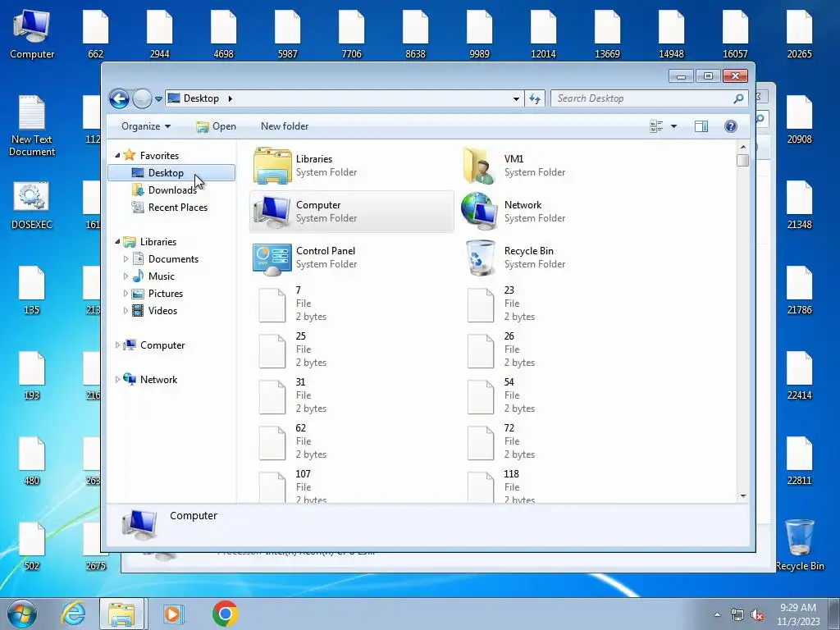Select file named 54 in list
The image size is (840, 630).
point(500,395)
